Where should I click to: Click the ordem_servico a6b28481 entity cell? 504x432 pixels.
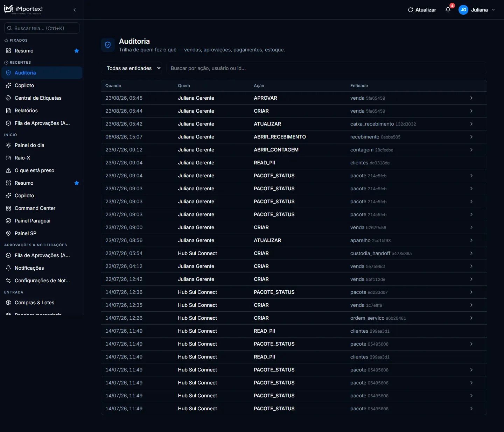point(378,318)
